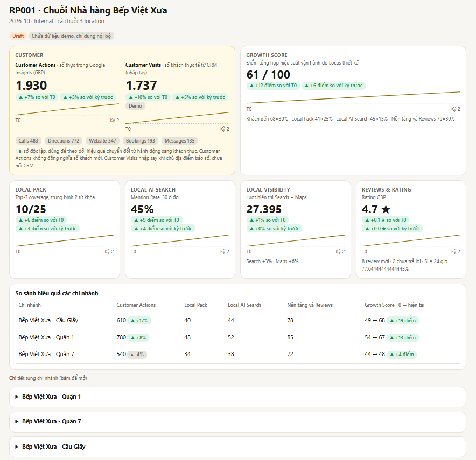This screenshot has height=460, width=476.
Task: Select the Calls 483 chip
Action: point(28,141)
